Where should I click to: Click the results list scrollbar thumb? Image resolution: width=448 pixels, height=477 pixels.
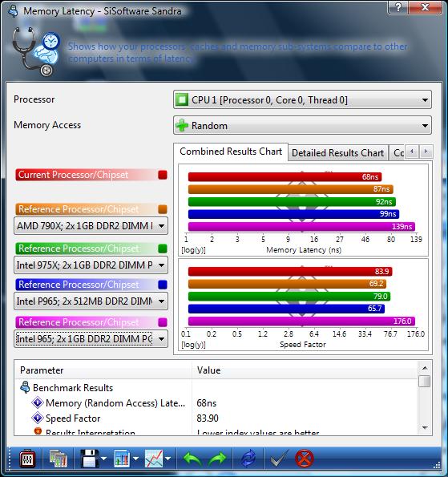pos(425,381)
